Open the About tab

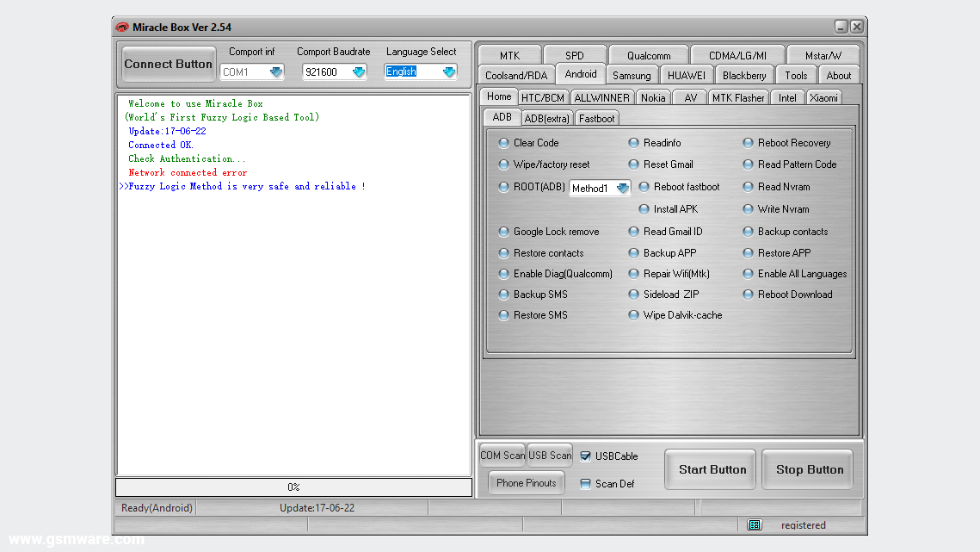pos(839,76)
